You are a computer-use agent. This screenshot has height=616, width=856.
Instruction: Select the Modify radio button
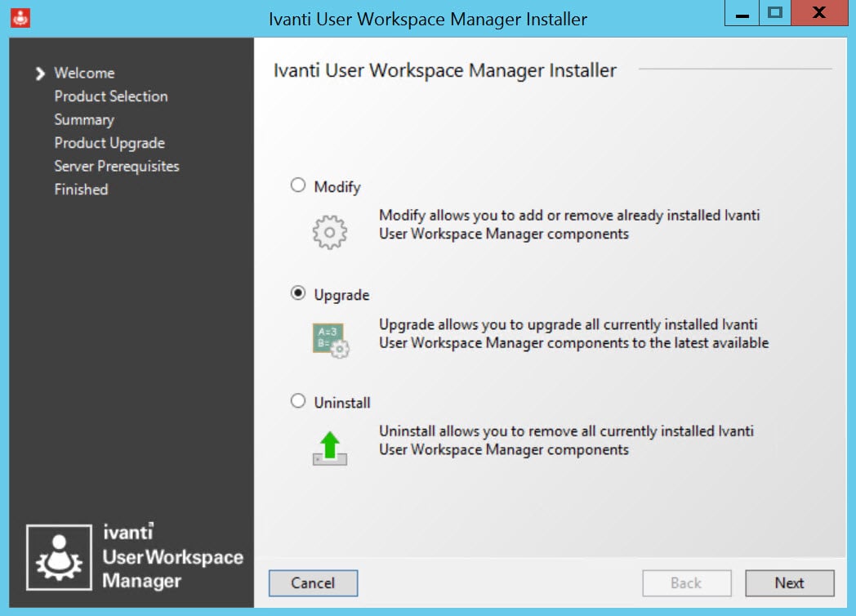pos(298,185)
